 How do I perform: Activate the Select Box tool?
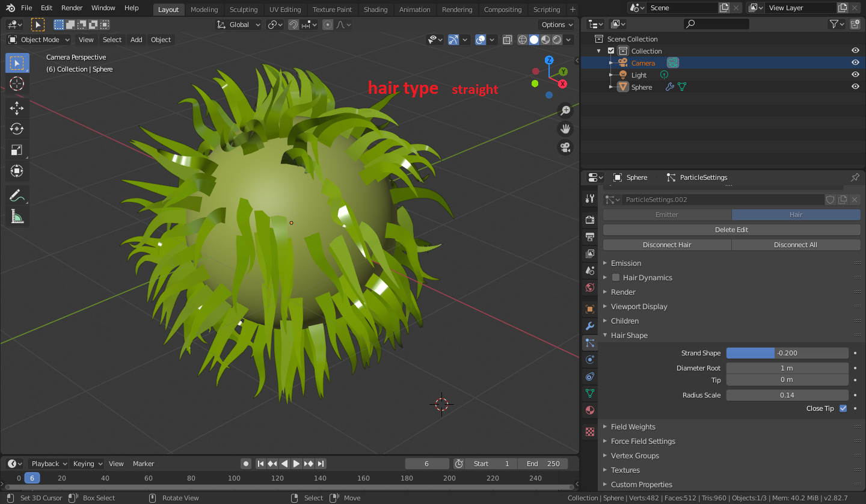(17, 63)
